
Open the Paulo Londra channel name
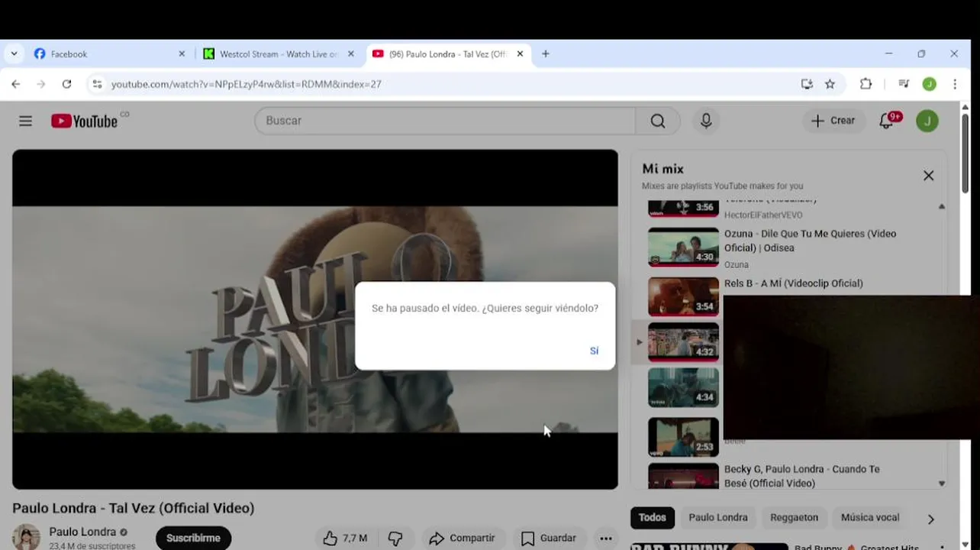pyautogui.click(x=82, y=532)
